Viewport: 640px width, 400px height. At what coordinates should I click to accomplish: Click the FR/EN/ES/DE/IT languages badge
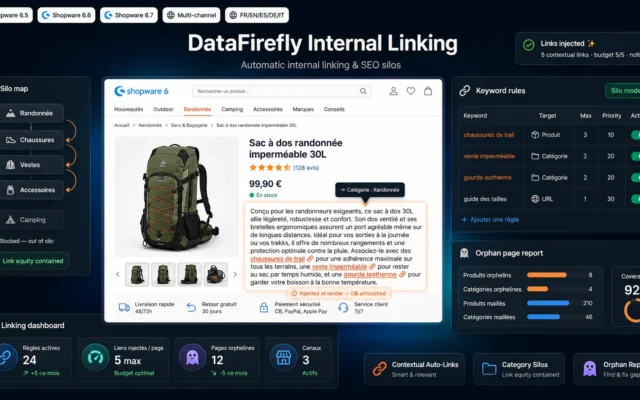257,15
